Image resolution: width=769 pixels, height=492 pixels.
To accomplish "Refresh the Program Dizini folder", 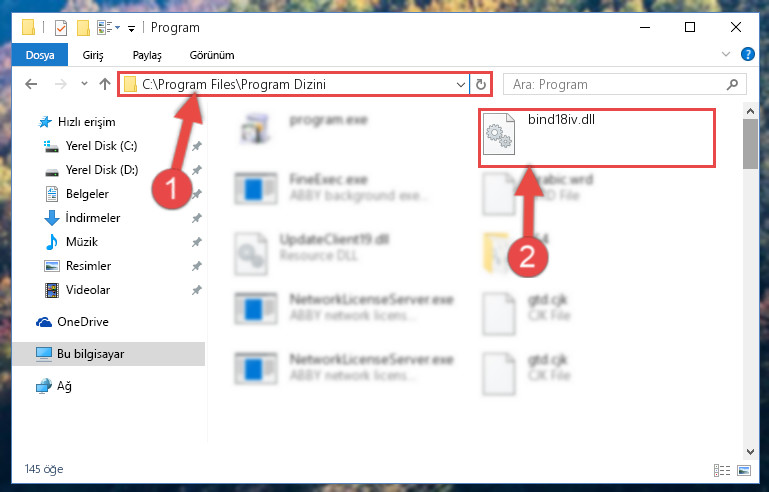I will click(x=481, y=84).
